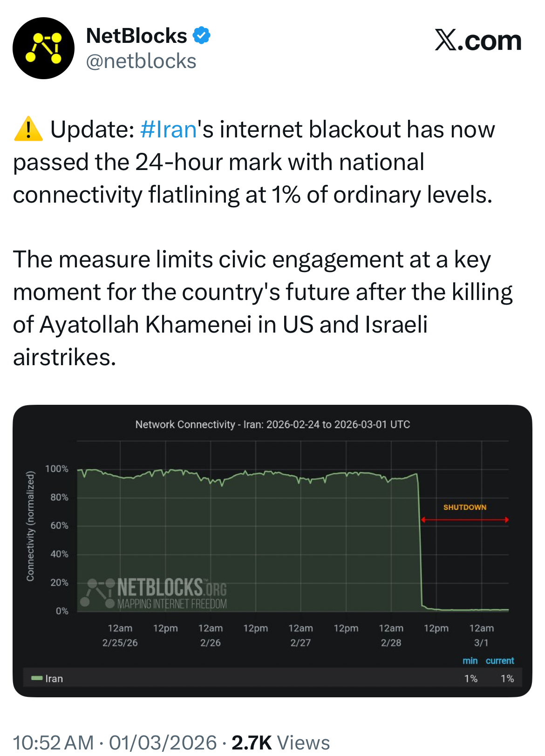
Task: Click the X.com logo
Action: 478,41
